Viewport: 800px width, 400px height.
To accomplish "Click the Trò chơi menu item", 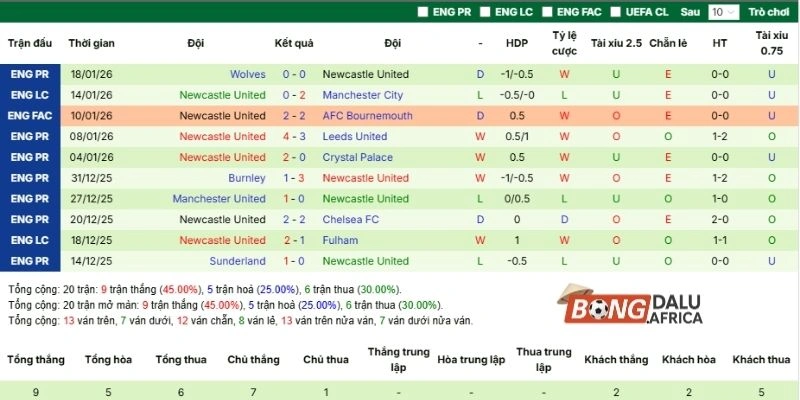I will [x=769, y=12].
